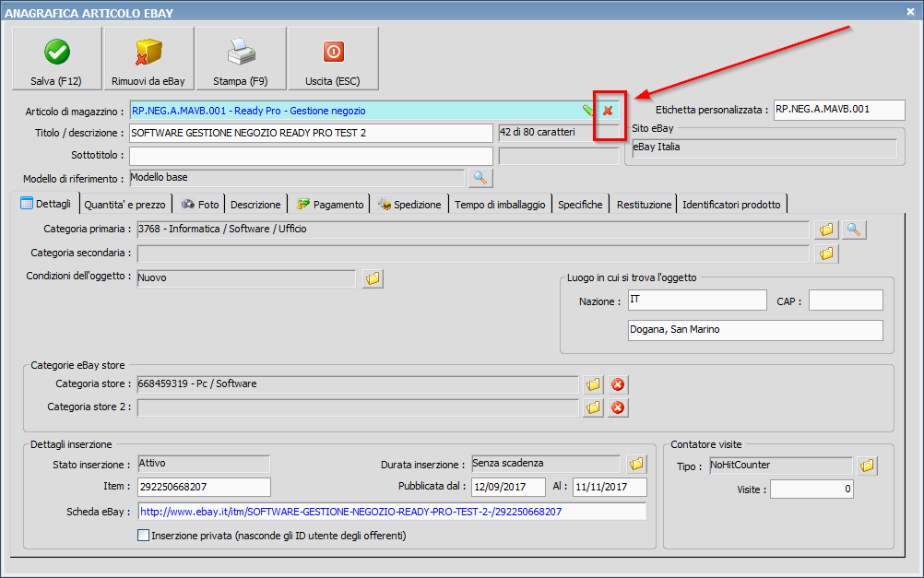Click the green pencil edit icon in Articolo di magazzino

point(588,111)
